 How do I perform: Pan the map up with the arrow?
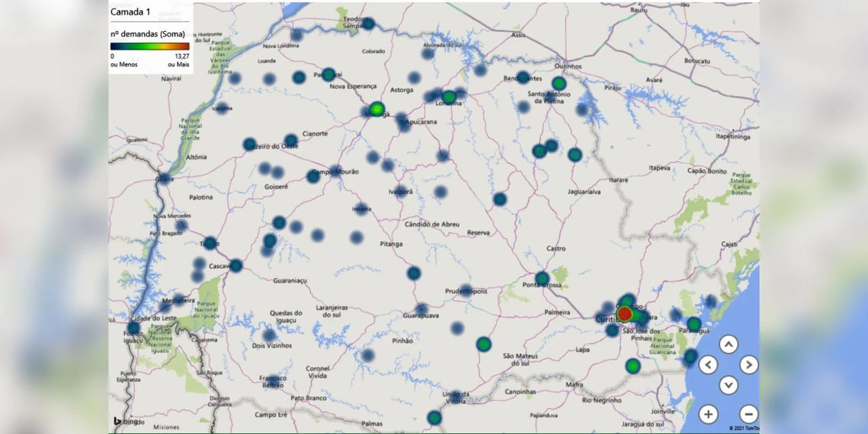pyautogui.click(x=728, y=344)
